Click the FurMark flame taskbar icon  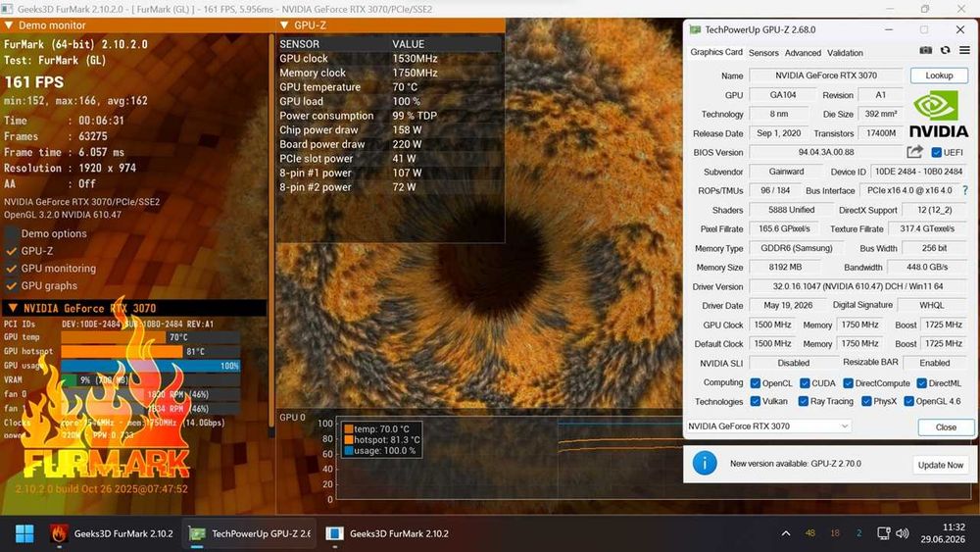pos(59,534)
